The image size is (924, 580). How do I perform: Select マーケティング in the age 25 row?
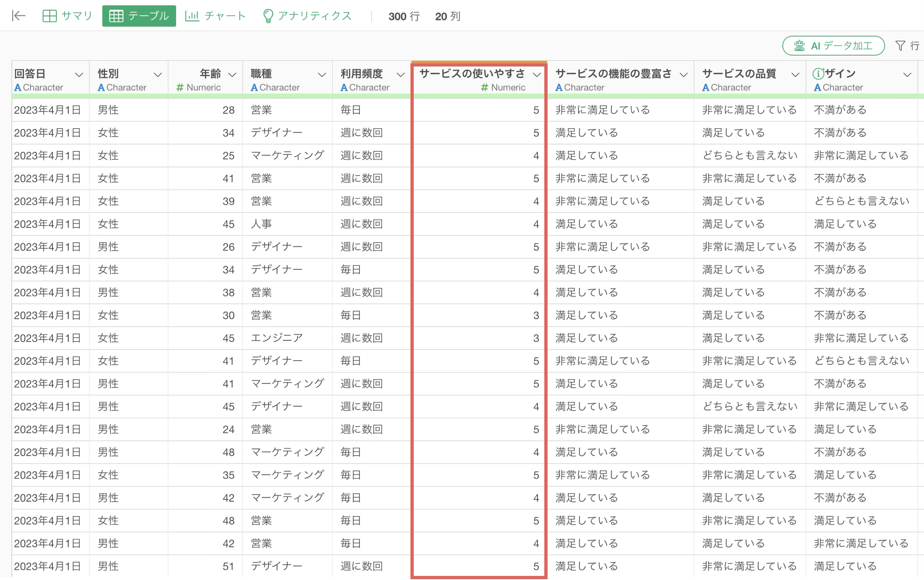[287, 155]
